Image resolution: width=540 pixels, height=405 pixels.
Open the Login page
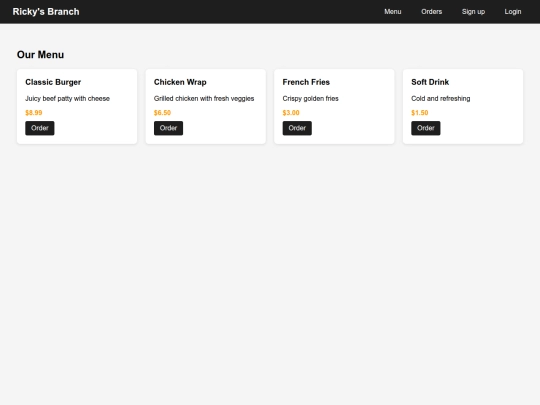coord(513,12)
